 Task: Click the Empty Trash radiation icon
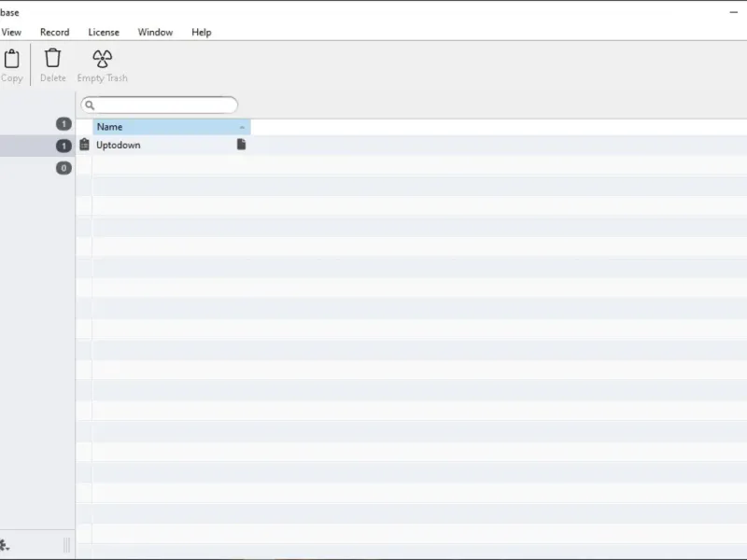coord(102,59)
